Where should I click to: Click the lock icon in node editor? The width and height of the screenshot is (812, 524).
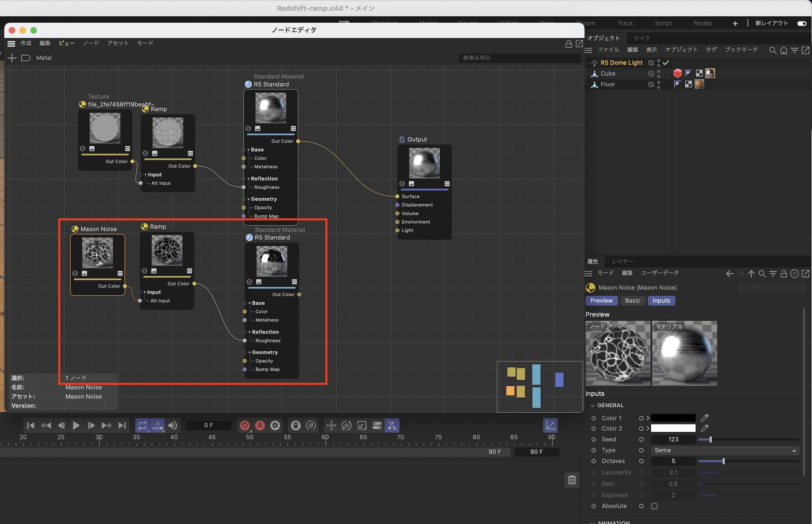pyautogui.click(x=568, y=44)
